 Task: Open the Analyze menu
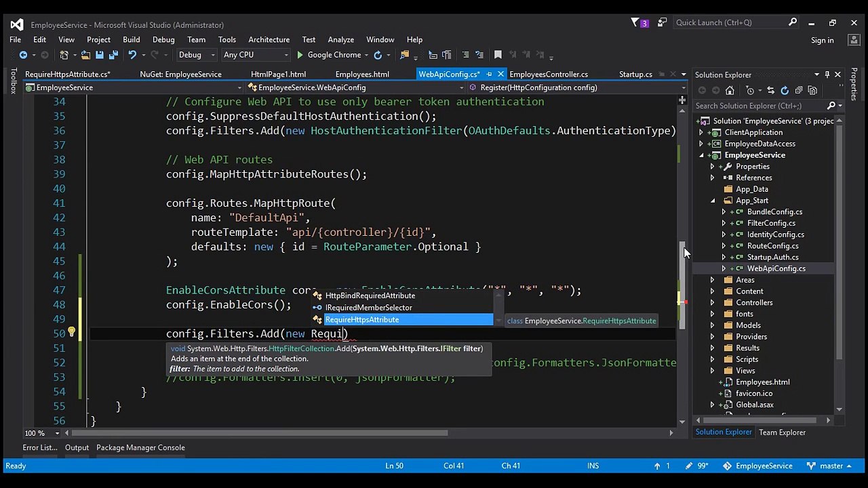pos(340,39)
